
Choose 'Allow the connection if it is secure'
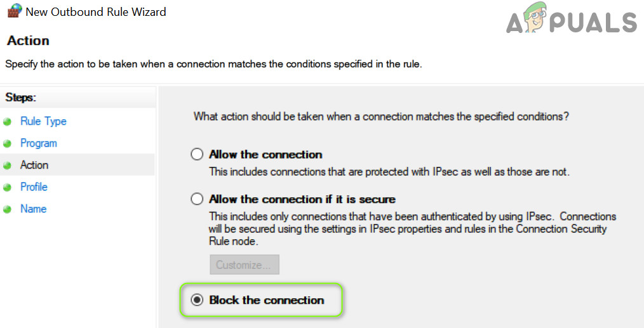tap(198, 199)
